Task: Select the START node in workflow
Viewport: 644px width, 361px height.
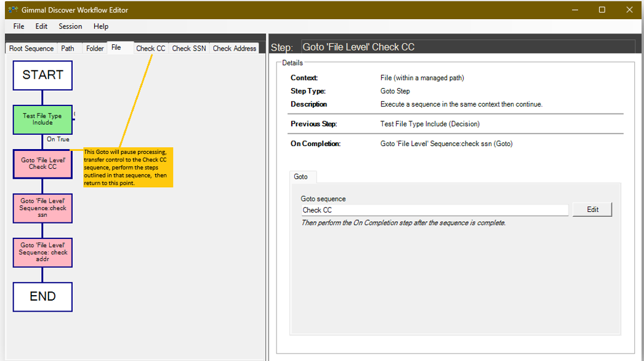Action: pyautogui.click(x=42, y=75)
